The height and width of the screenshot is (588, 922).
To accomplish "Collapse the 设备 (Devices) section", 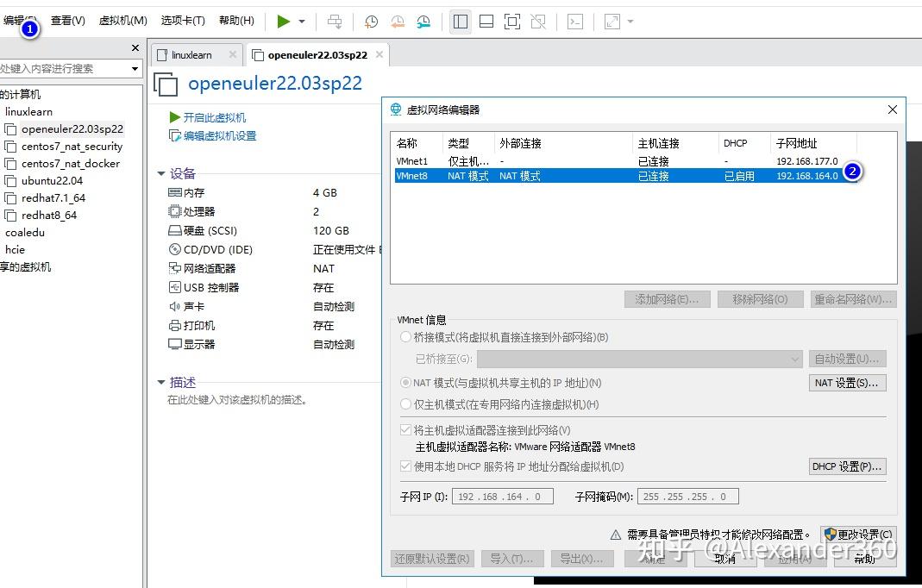I will tap(160, 173).
